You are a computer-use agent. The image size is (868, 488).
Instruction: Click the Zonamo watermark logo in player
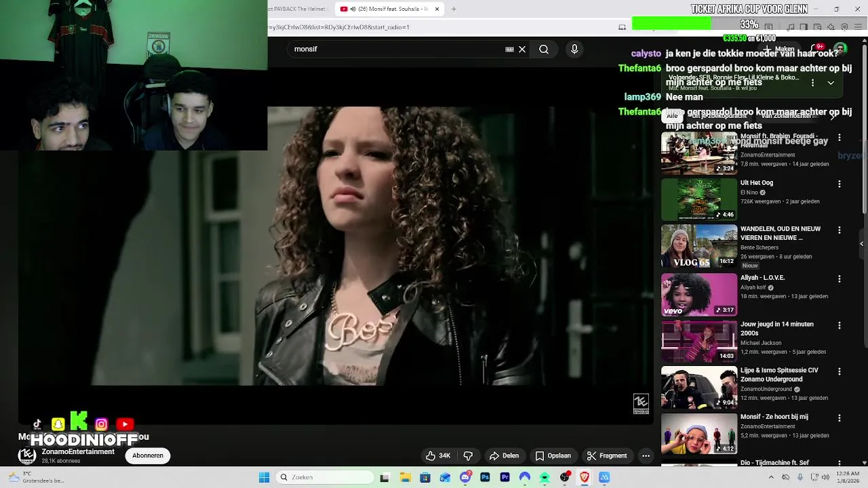641,404
